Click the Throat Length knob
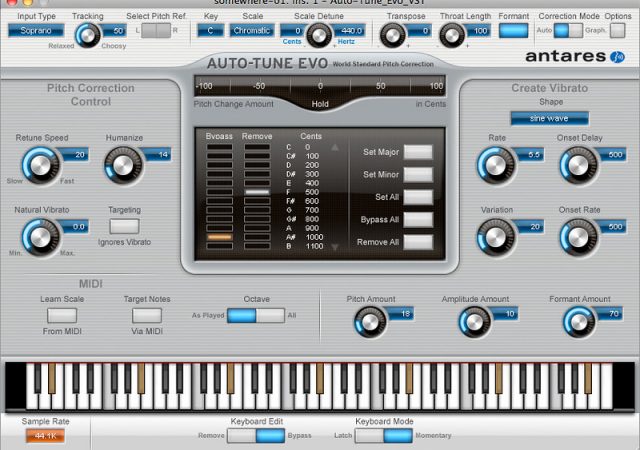Viewport: 640px width, 450px height. point(451,36)
